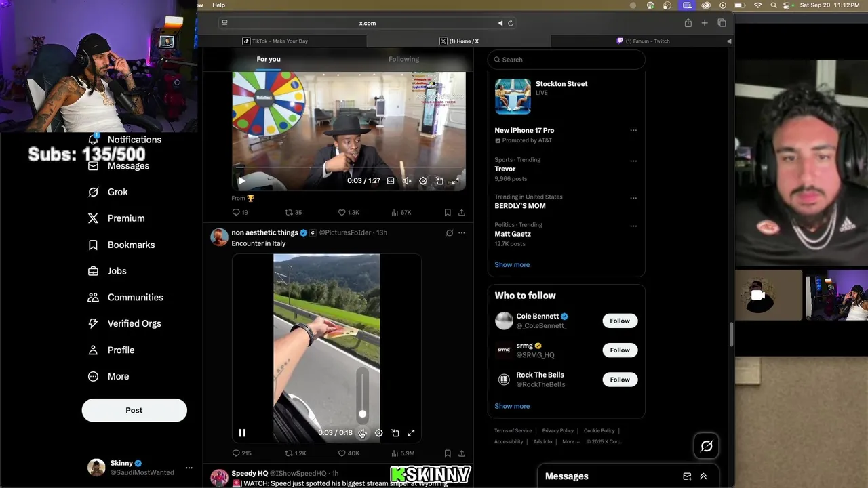868x488 pixels.
Task: Repost the post with 1.2K reposts
Action: [295, 453]
